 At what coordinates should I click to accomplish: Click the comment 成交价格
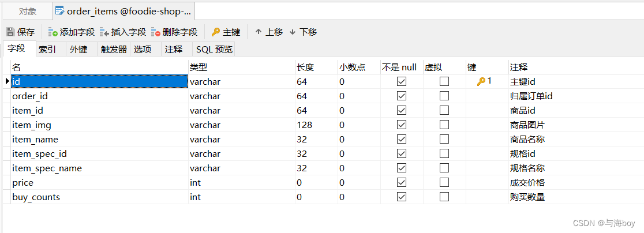[527, 182]
